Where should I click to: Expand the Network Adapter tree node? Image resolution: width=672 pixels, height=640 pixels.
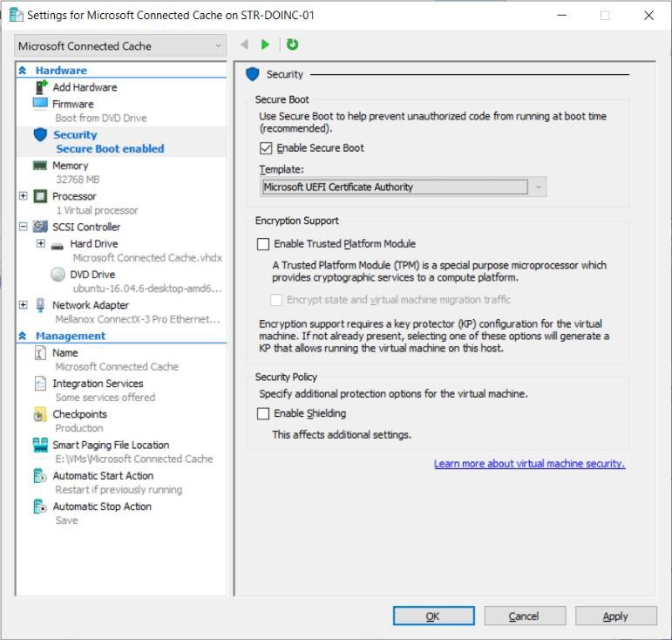pyautogui.click(x=24, y=305)
